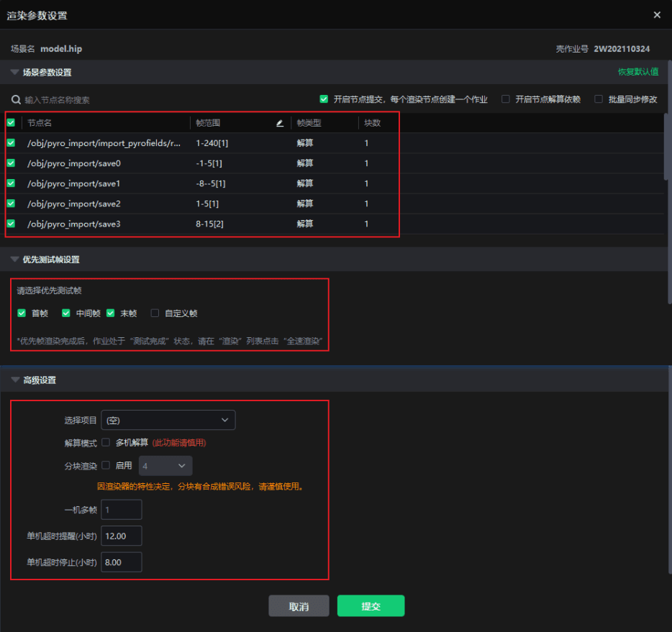Open the 分块渲染 block count dropdown
Screen dimensions: 672x632
pos(165,466)
